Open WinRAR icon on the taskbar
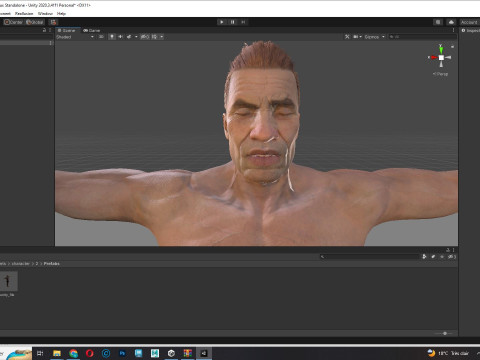 click(x=188, y=353)
